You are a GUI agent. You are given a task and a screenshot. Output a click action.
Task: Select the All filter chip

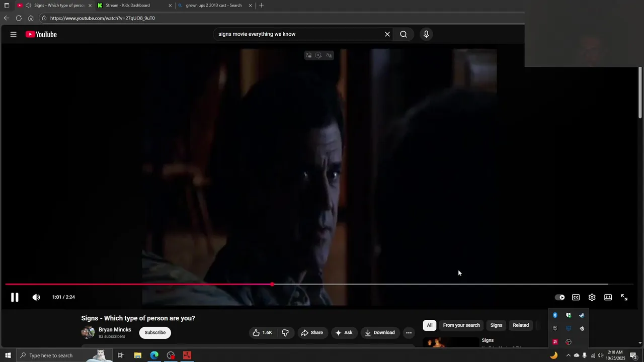[x=429, y=325]
